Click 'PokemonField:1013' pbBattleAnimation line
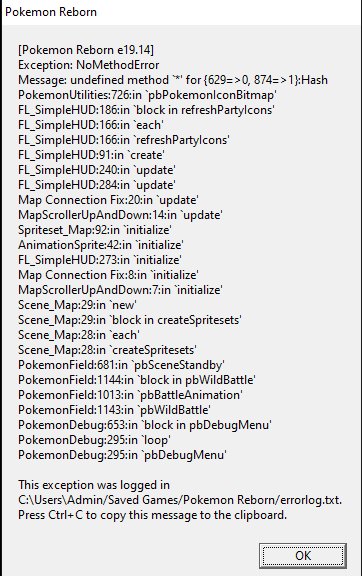The height and width of the screenshot is (576, 362). click(x=130, y=396)
